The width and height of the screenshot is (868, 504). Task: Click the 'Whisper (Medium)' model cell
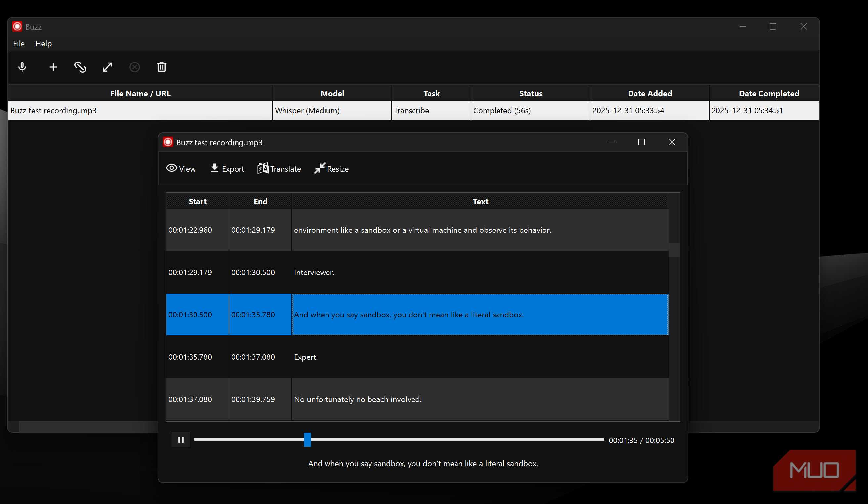pyautogui.click(x=332, y=110)
